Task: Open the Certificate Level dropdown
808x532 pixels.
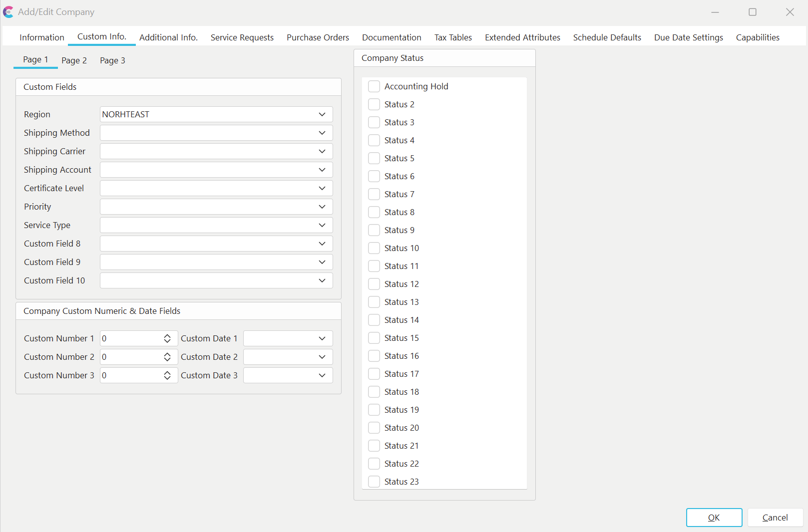Action: pyautogui.click(x=322, y=188)
